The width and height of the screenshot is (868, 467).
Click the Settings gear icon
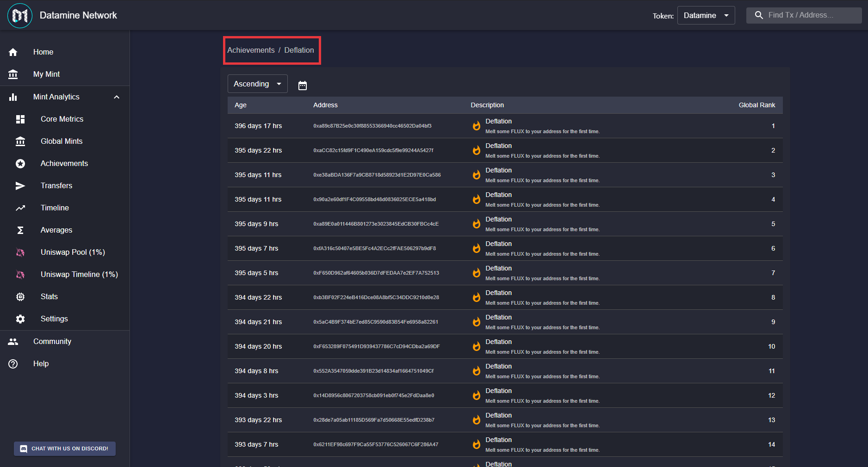click(x=20, y=319)
